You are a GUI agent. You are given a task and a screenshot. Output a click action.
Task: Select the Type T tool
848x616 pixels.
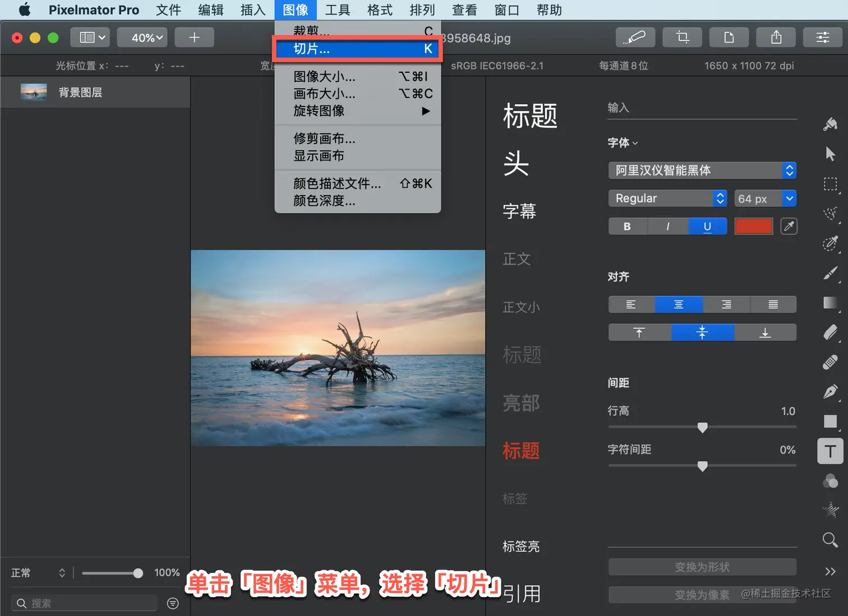pyautogui.click(x=831, y=451)
